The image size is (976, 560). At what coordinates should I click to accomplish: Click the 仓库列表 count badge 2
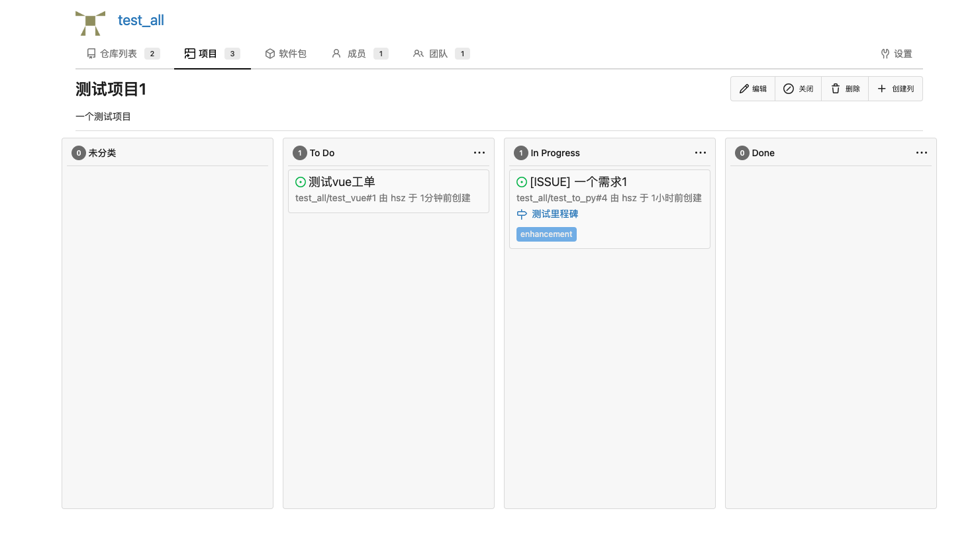(152, 54)
